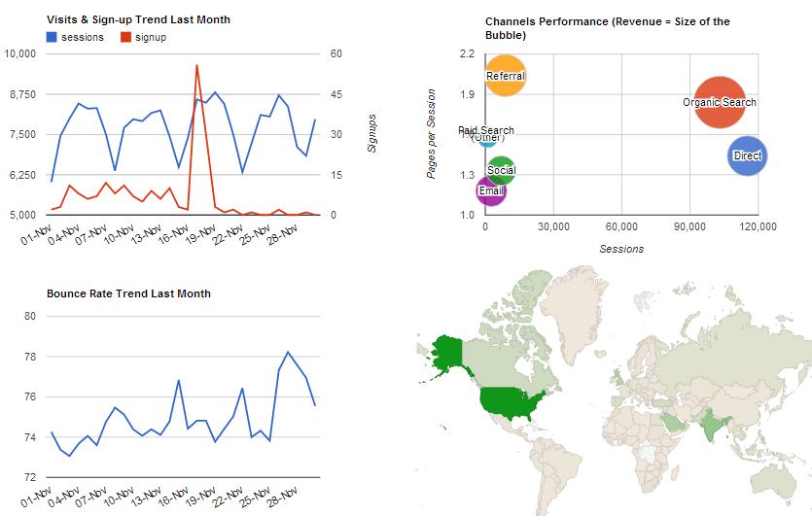Screen dimensions: 812x516
Task: Click the Organic Search bubble
Action: (x=720, y=102)
